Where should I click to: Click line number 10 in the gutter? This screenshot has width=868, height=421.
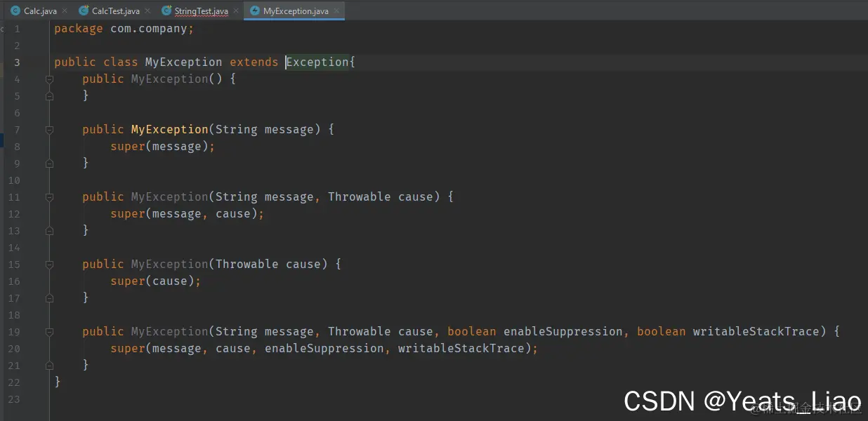click(14, 180)
